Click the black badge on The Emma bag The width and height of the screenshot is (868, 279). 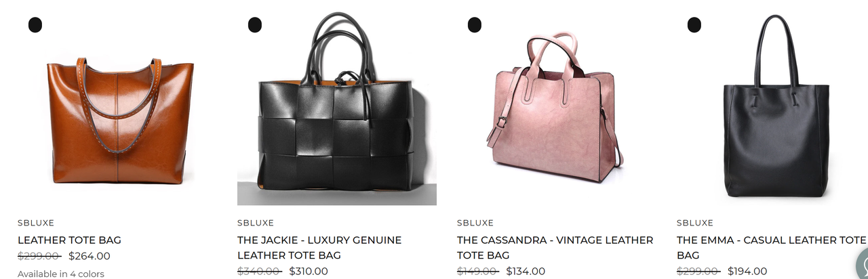pyautogui.click(x=694, y=25)
